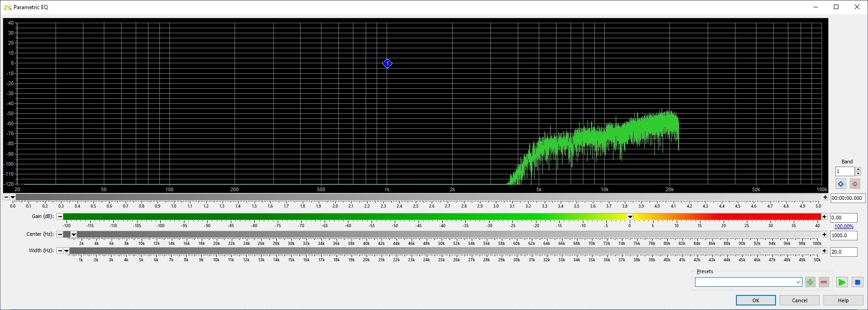
Task: Play preview with green play button
Action: click(842, 282)
